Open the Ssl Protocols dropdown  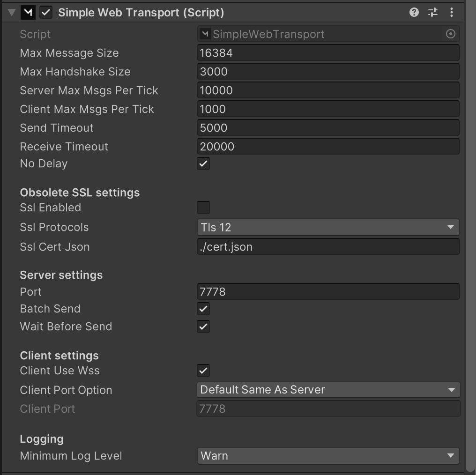coord(328,227)
